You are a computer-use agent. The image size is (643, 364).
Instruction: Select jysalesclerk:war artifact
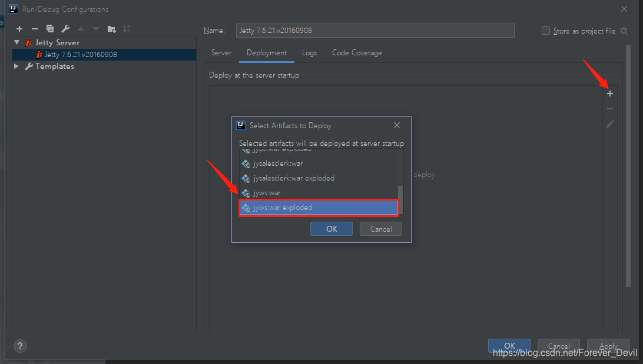point(319,164)
